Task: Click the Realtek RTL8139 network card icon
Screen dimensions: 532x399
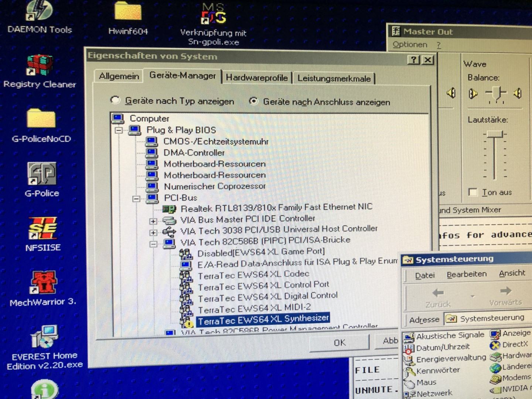Action: tap(169, 209)
